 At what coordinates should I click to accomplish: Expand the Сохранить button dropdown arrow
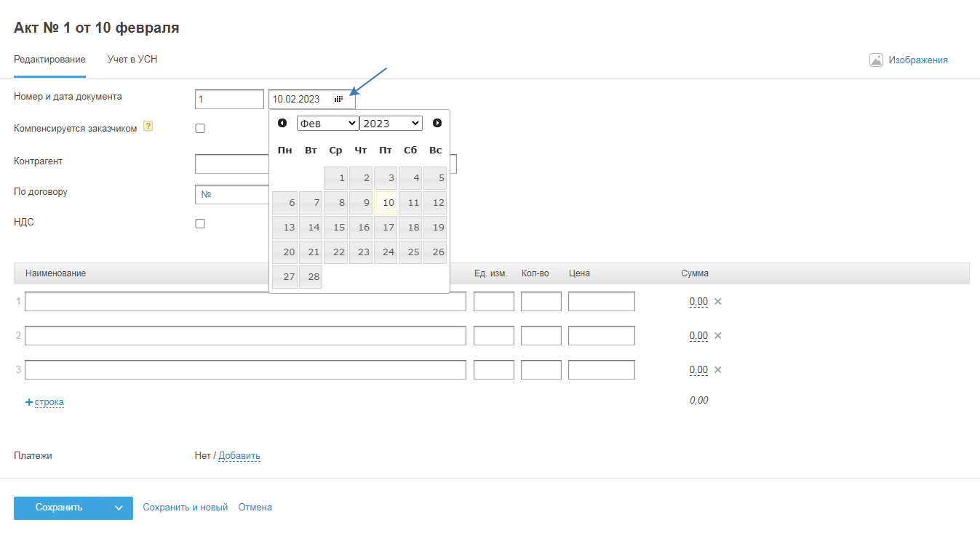[x=119, y=508]
